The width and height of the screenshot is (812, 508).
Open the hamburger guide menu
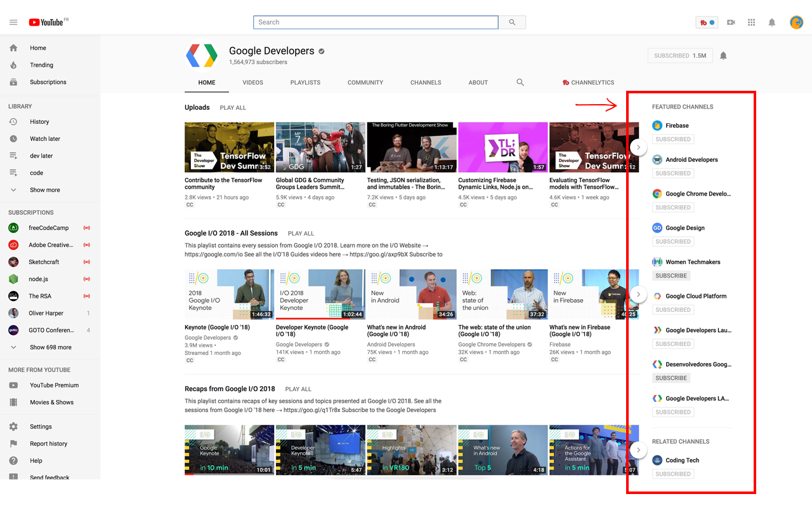click(13, 22)
